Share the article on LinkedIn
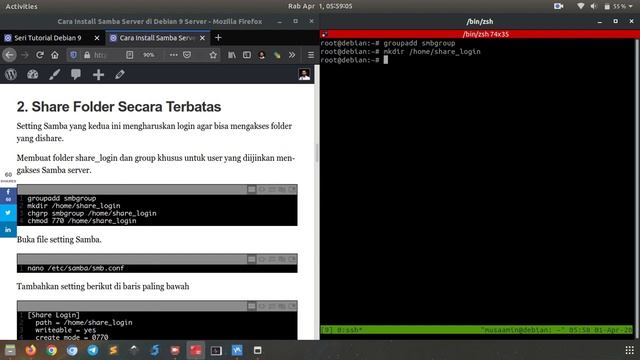The width and height of the screenshot is (640, 360). [x=8, y=230]
